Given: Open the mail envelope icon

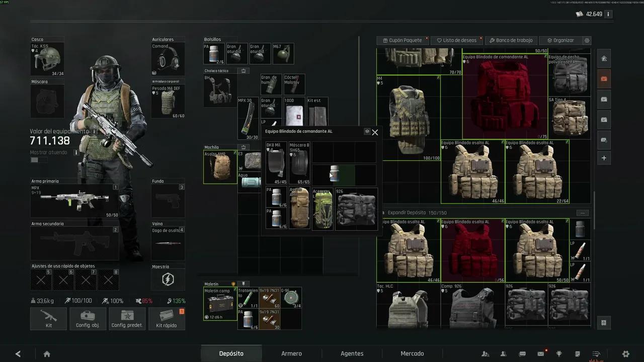Looking at the screenshot, I should [541, 354].
